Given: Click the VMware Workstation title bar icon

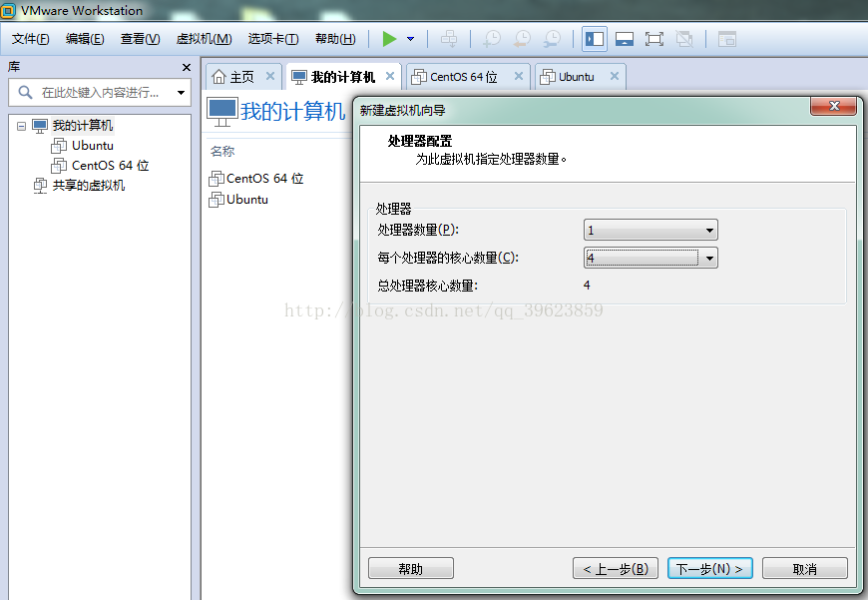Looking at the screenshot, I should [x=8, y=11].
